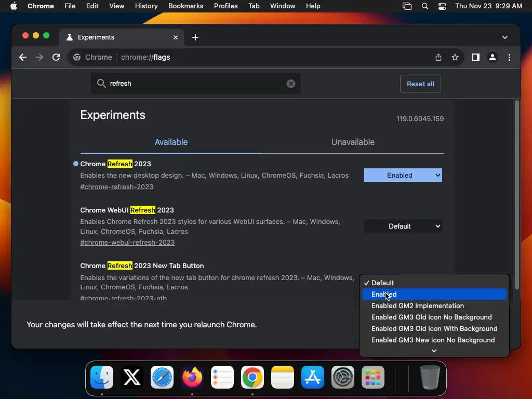Viewport: 532px width, 399px height.
Task: Open the Chrome WebUI Refresh 2023 Default dropdown
Action: coord(403,227)
